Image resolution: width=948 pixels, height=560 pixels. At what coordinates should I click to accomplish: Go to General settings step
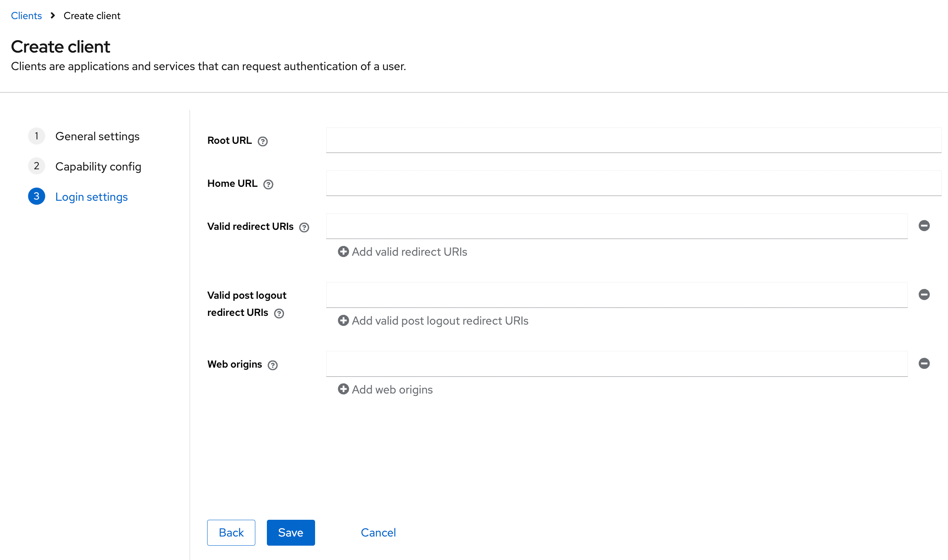pos(97,136)
